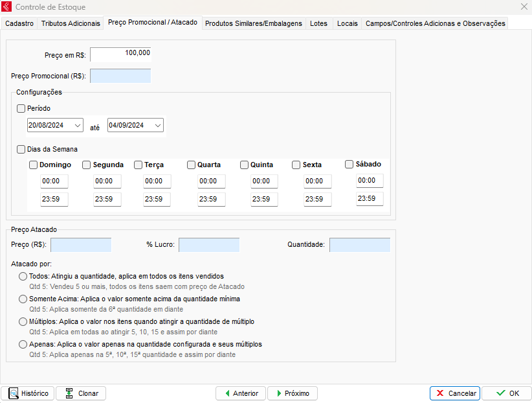The image size is (532, 403).
Task: Choose the 'Múltiplos' atacado radio option
Action: (23, 322)
